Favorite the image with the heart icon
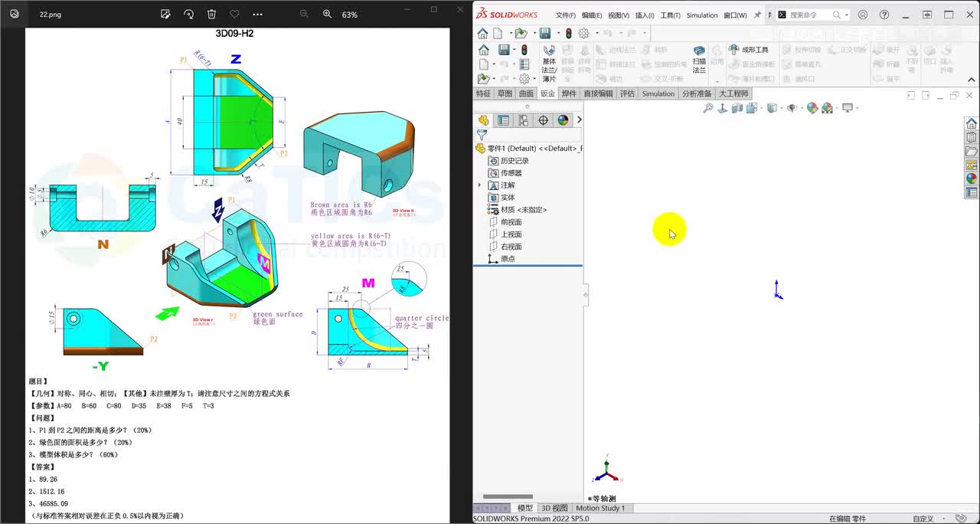This screenshot has width=980, height=524. pos(234,15)
